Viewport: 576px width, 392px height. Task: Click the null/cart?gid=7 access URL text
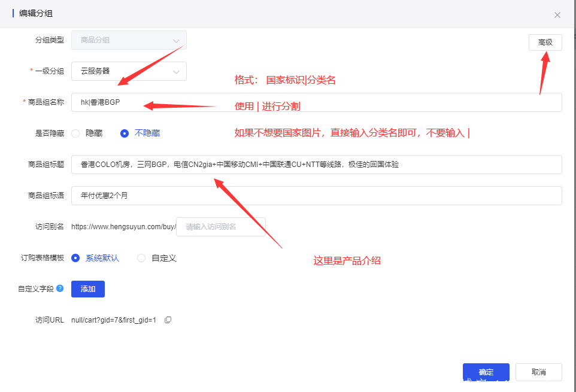(114, 320)
